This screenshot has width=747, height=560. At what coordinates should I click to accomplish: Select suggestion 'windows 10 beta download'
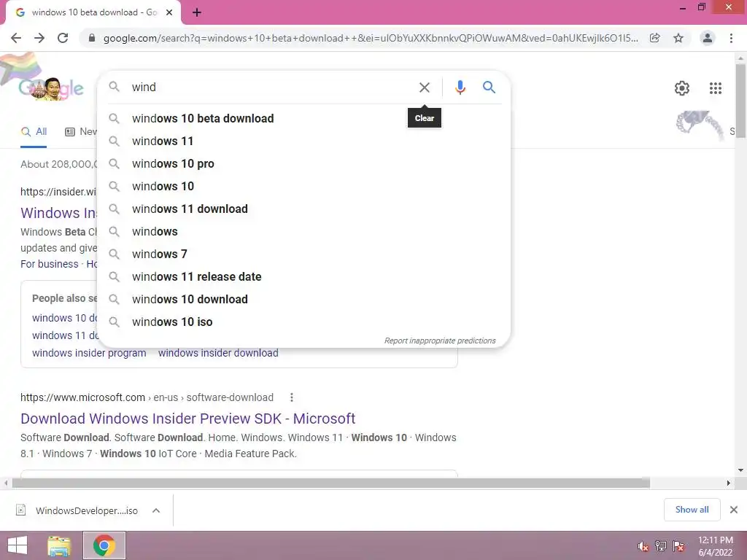pyautogui.click(x=303, y=119)
